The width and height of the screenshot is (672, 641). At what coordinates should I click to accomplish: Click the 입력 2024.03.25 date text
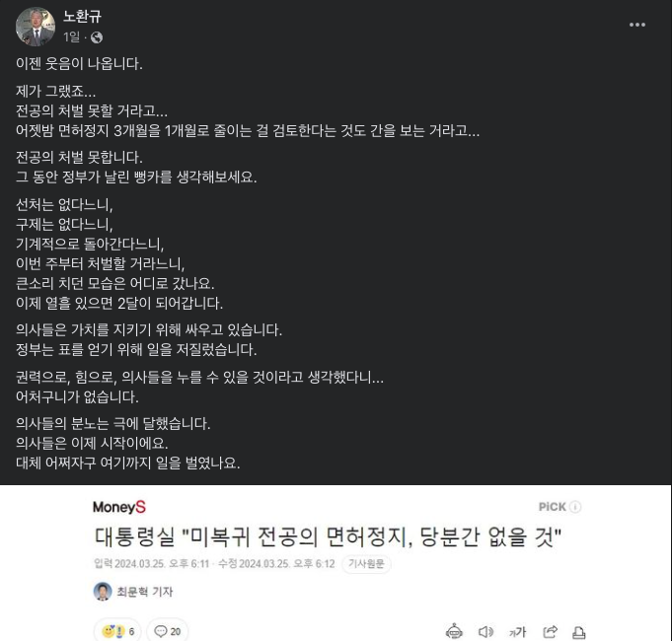pos(152,563)
